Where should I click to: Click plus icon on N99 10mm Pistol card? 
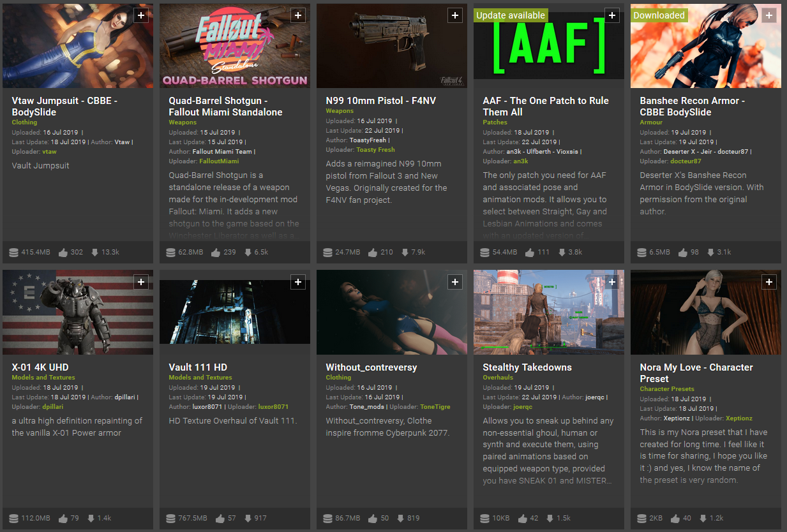pos(455,15)
